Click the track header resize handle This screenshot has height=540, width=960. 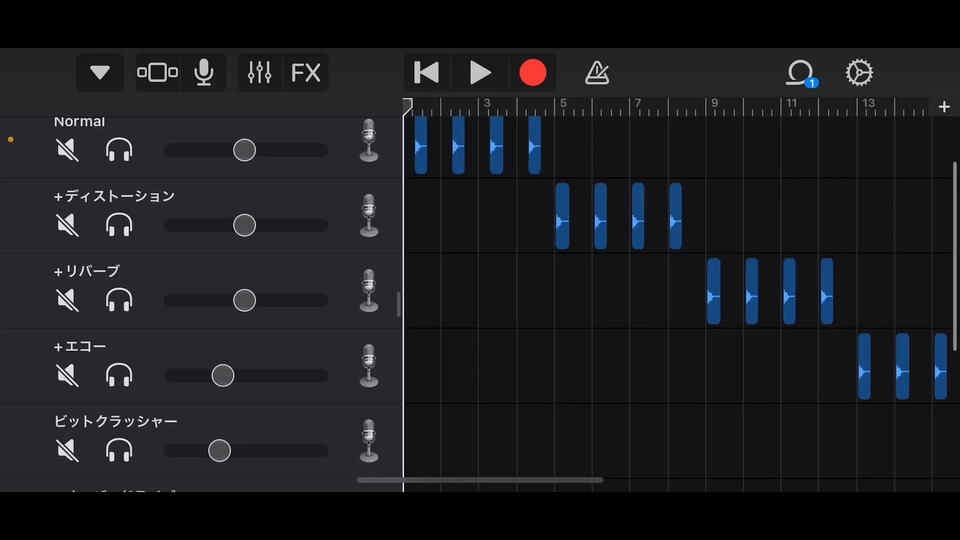[x=399, y=304]
